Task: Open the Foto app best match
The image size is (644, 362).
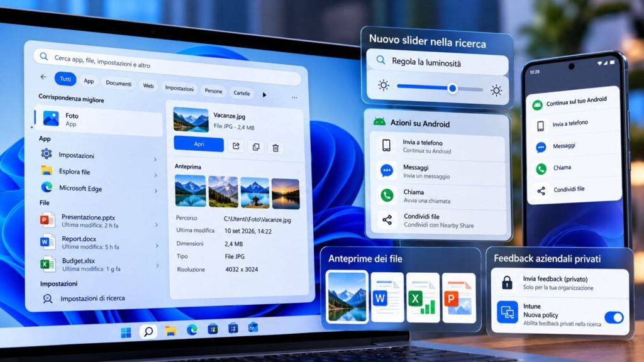Action: 99,120
